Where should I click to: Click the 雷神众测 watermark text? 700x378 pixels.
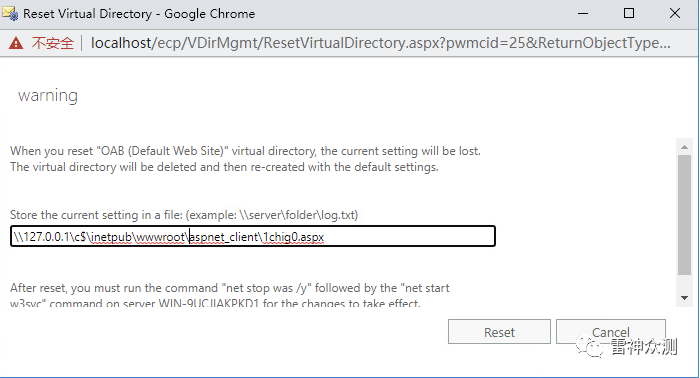click(x=644, y=346)
